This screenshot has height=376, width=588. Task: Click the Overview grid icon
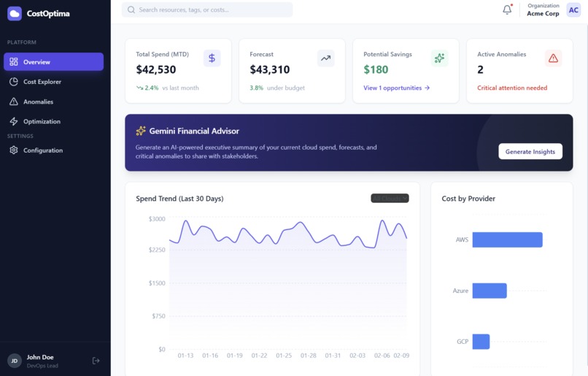14,61
